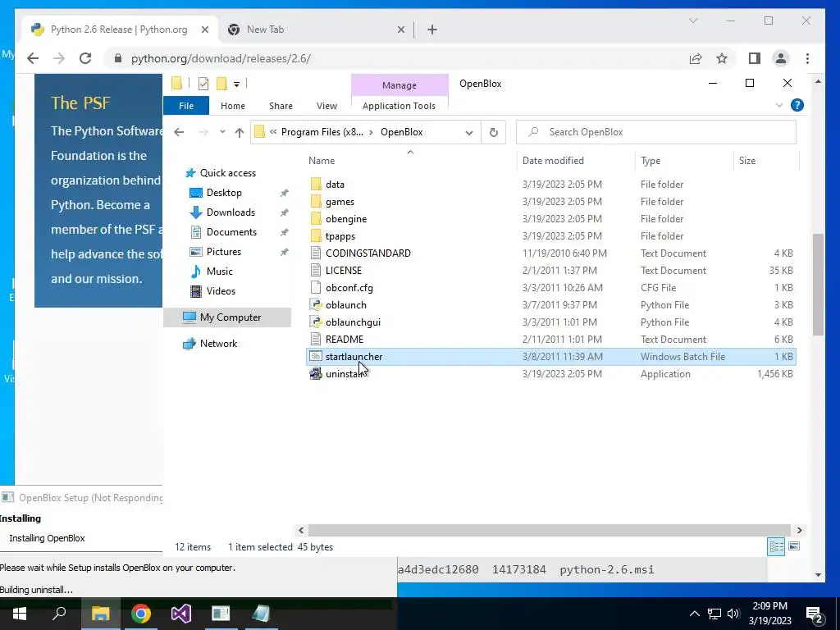Select the startlauncher batch file
The height and width of the screenshot is (630, 840).
(x=550, y=356)
